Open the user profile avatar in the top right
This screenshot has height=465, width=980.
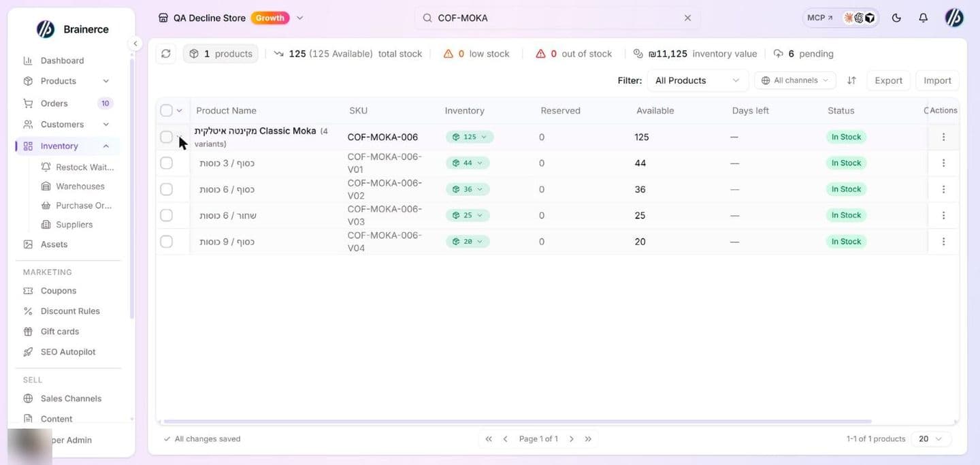pyautogui.click(x=954, y=18)
